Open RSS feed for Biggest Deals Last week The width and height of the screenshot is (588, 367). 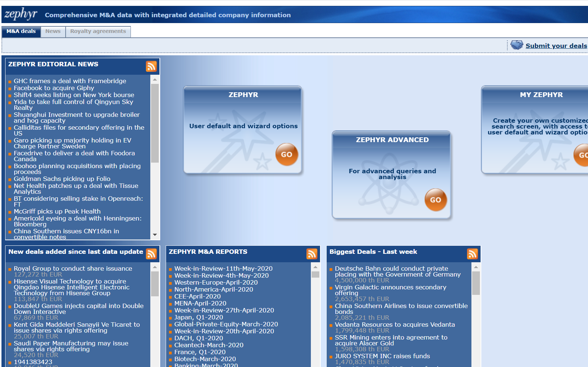473,254
